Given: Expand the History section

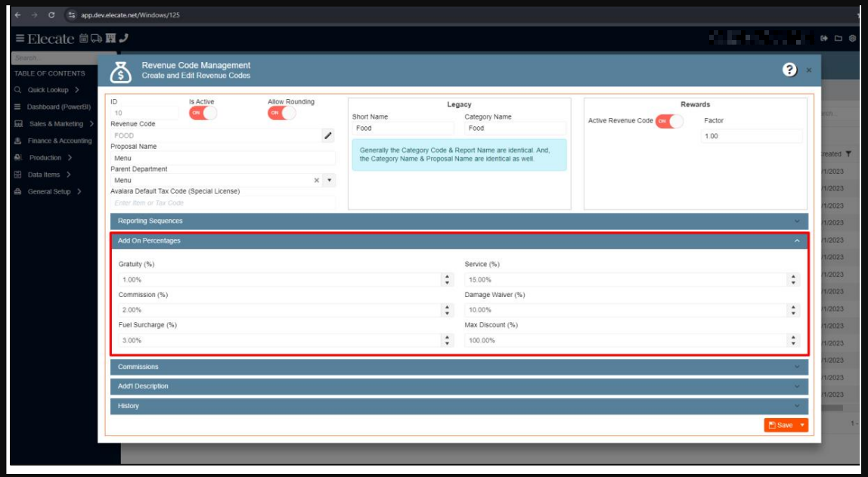Looking at the screenshot, I should click(459, 406).
